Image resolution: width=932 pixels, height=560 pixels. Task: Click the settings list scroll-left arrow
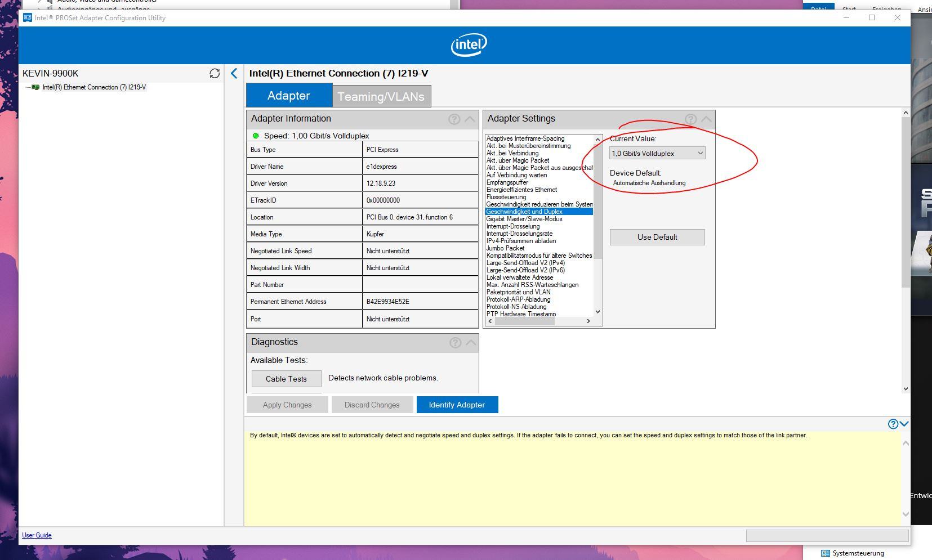coord(490,321)
